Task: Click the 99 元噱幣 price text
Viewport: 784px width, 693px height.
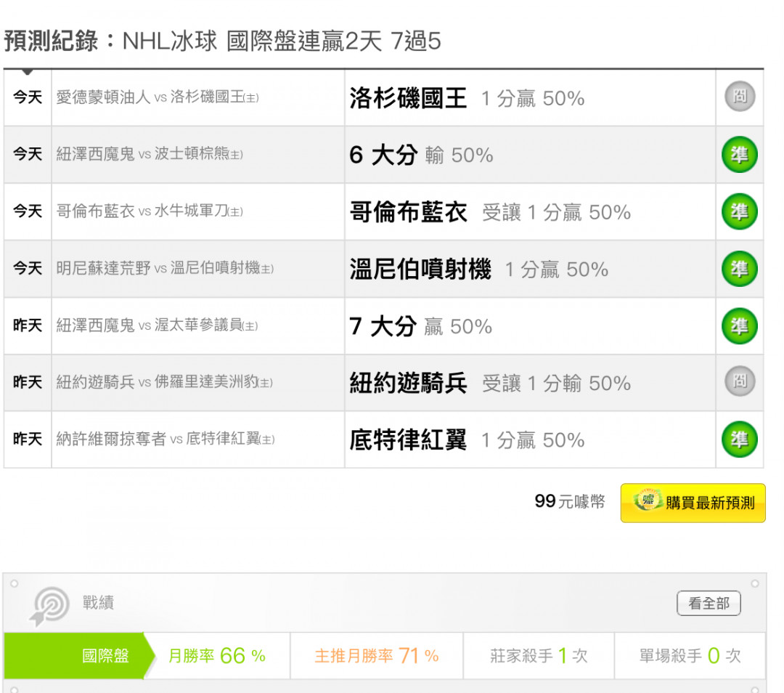Action: 570,501
